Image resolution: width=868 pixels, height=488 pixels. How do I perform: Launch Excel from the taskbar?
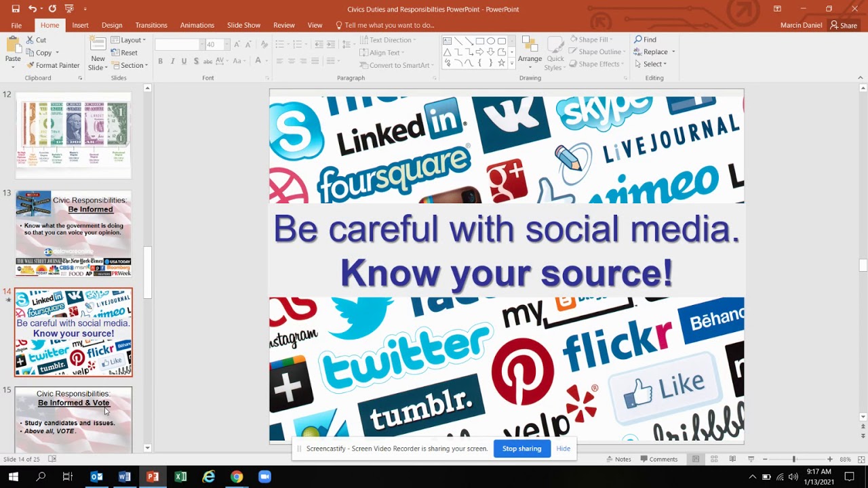click(x=180, y=476)
